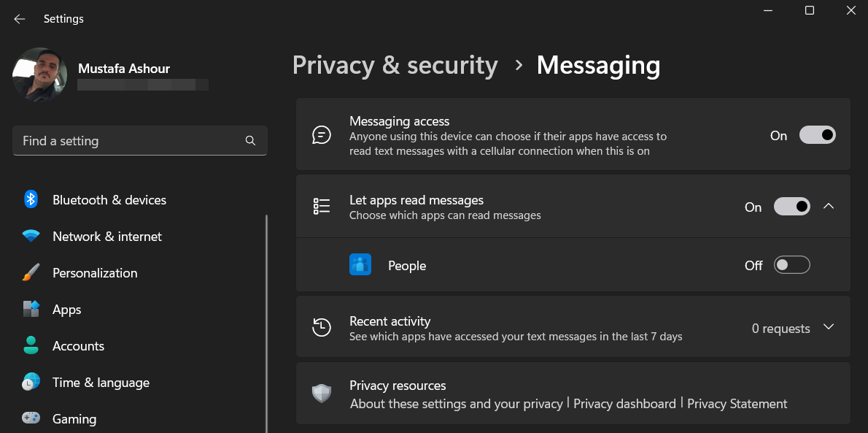Screen dimensions: 868x433
Task: Enable the People messaging toggle
Action: tap(791, 264)
